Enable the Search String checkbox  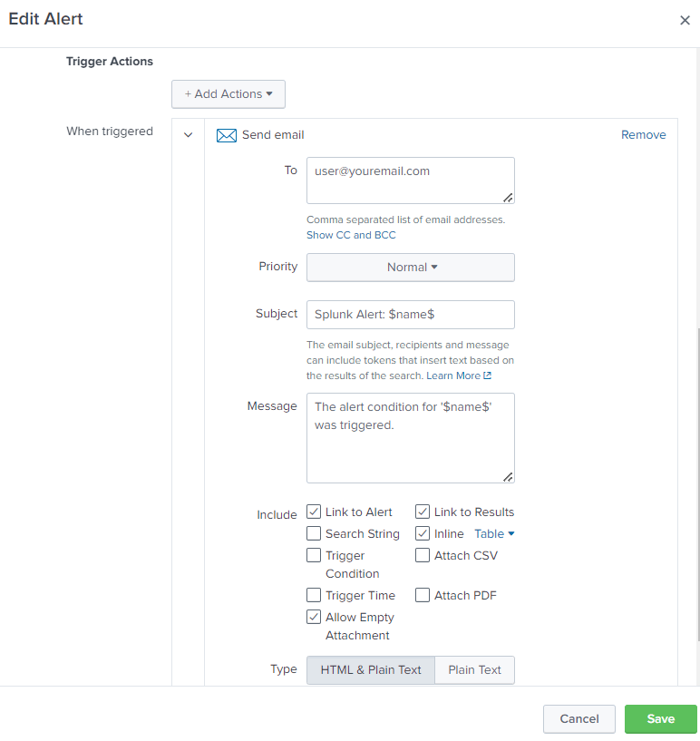(314, 534)
